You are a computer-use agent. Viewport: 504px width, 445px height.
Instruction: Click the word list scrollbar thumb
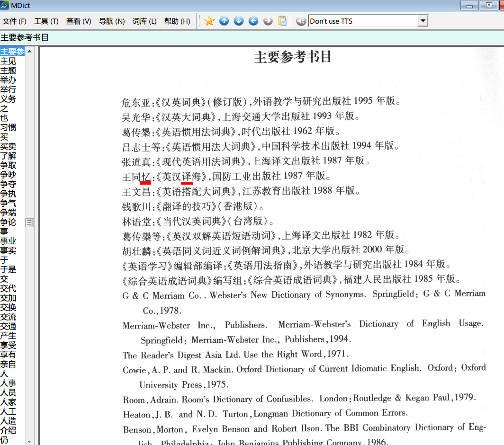point(29,222)
